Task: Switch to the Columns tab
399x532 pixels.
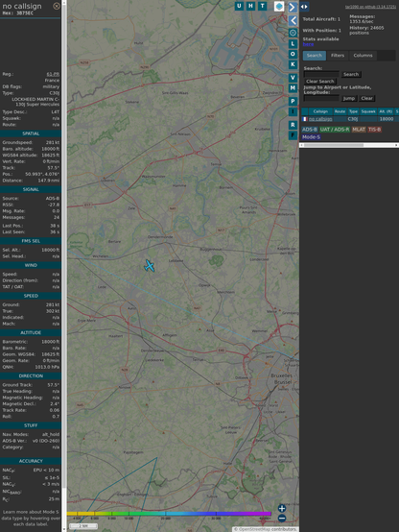Action: (363, 56)
